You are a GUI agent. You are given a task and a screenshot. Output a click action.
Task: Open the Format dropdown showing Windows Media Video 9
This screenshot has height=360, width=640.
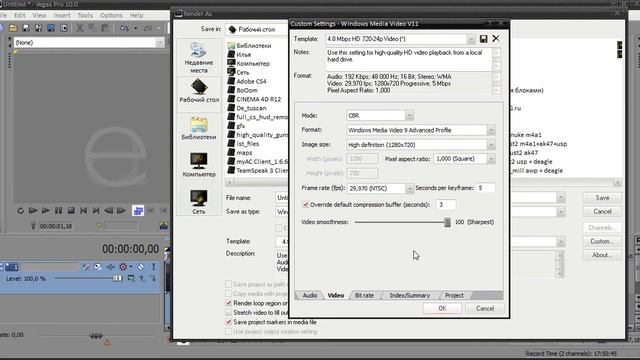coord(491,130)
